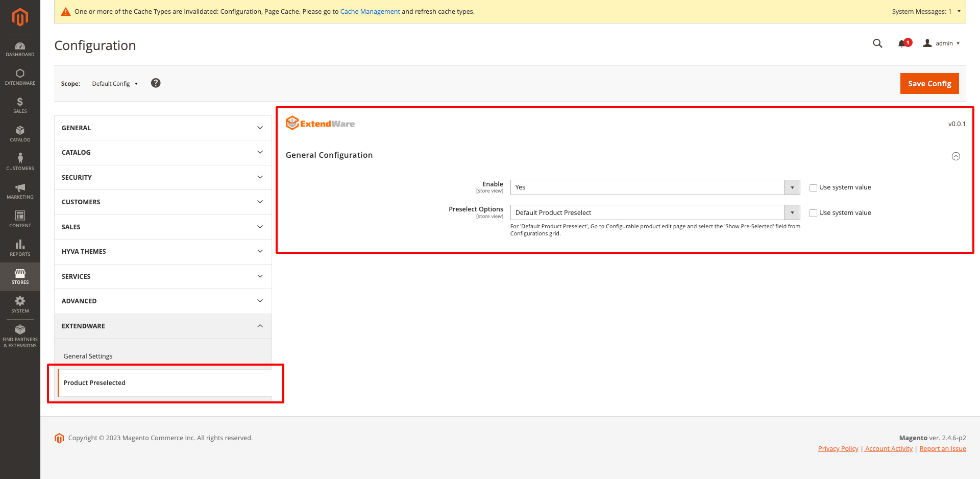Open the Account Activity link
980x479 pixels.
point(889,449)
